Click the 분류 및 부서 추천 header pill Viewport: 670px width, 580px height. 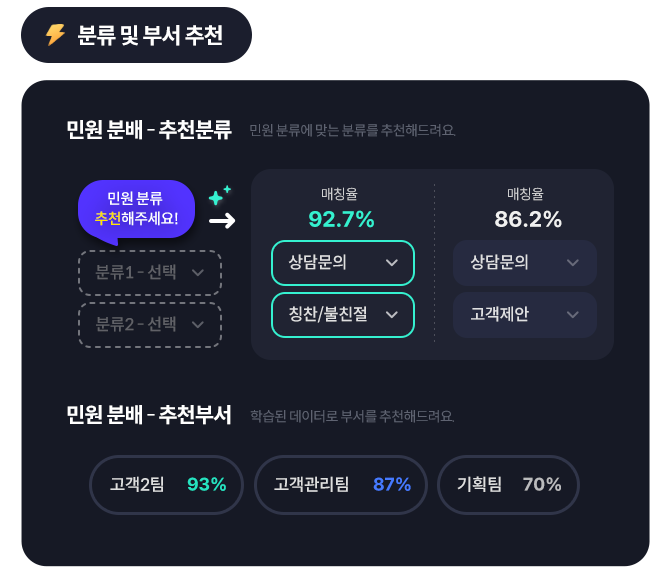pyautogui.click(x=136, y=35)
